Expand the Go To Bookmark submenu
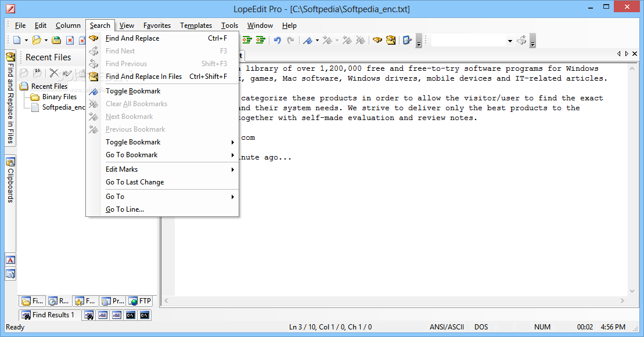This screenshot has width=644, height=337. click(x=163, y=155)
